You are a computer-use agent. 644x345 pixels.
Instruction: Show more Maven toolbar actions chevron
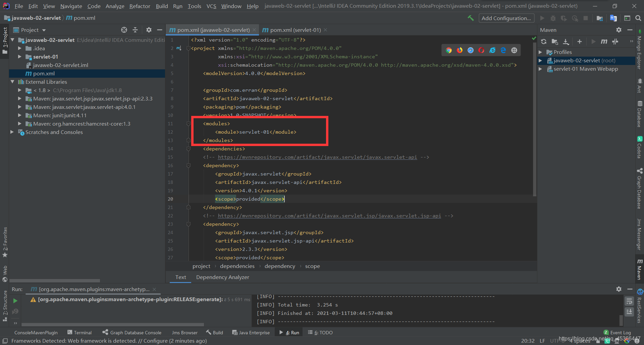(631, 42)
